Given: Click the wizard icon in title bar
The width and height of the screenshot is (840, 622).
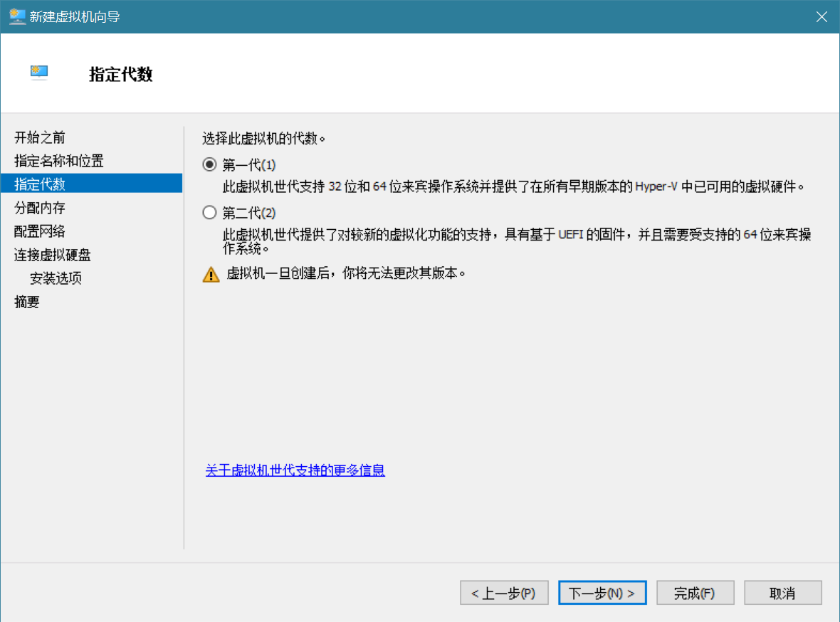Looking at the screenshot, I should pyautogui.click(x=17, y=16).
